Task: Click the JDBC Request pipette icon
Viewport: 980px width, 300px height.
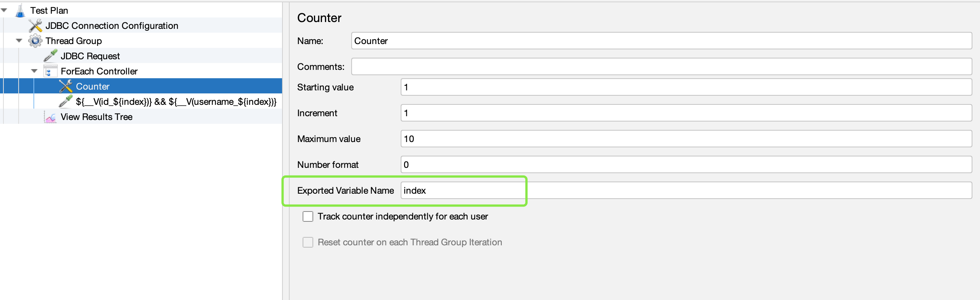Action: [x=51, y=56]
